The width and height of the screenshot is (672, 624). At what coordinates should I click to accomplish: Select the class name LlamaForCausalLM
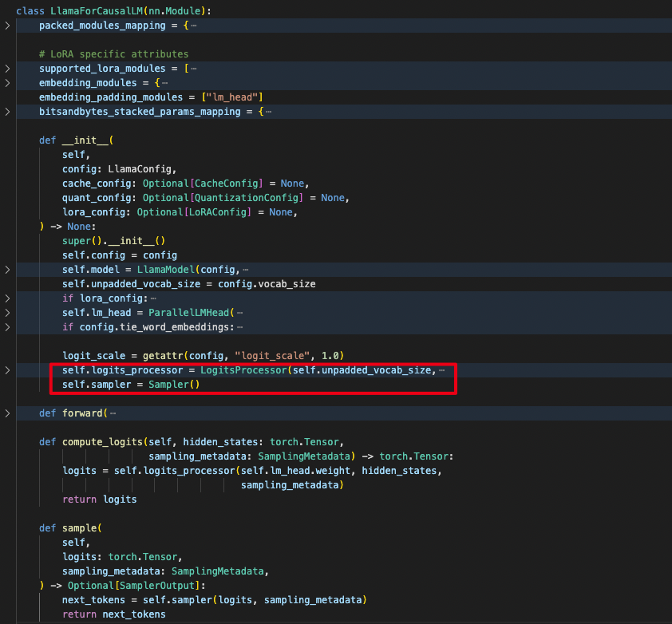pyautogui.click(x=97, y=10)
